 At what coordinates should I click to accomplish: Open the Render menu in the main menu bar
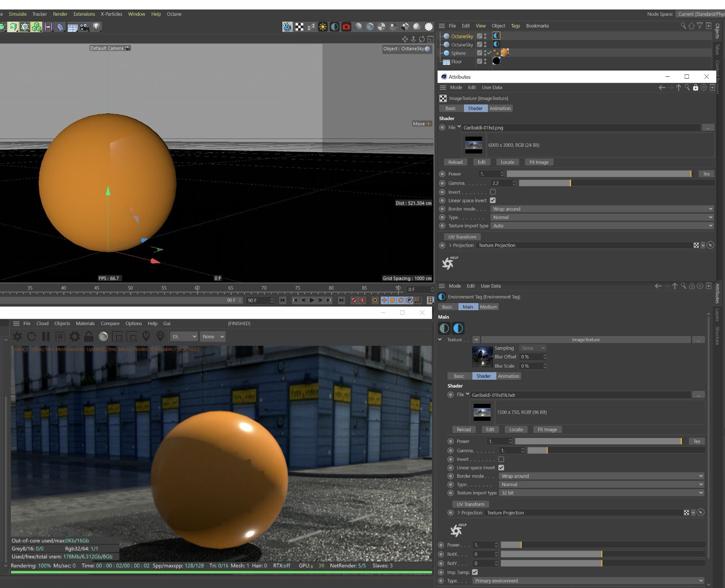click(60, 14)
